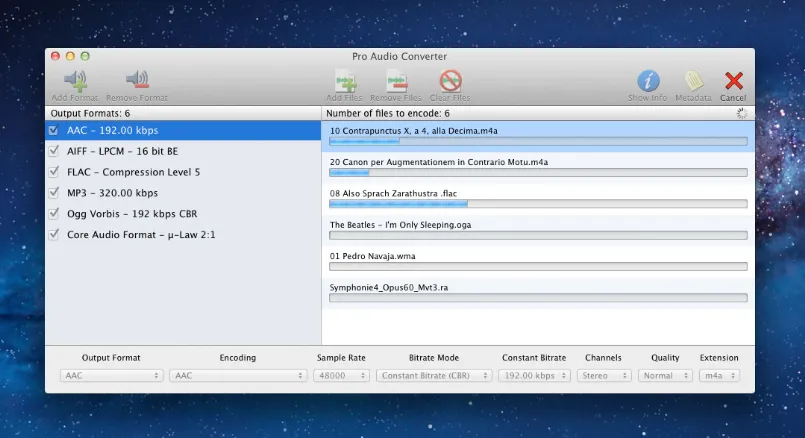This screenshot has height=438, width=805.
Task: Click the progress bar of 10 Contrapunctus X
Action: (x=538, y=141)
